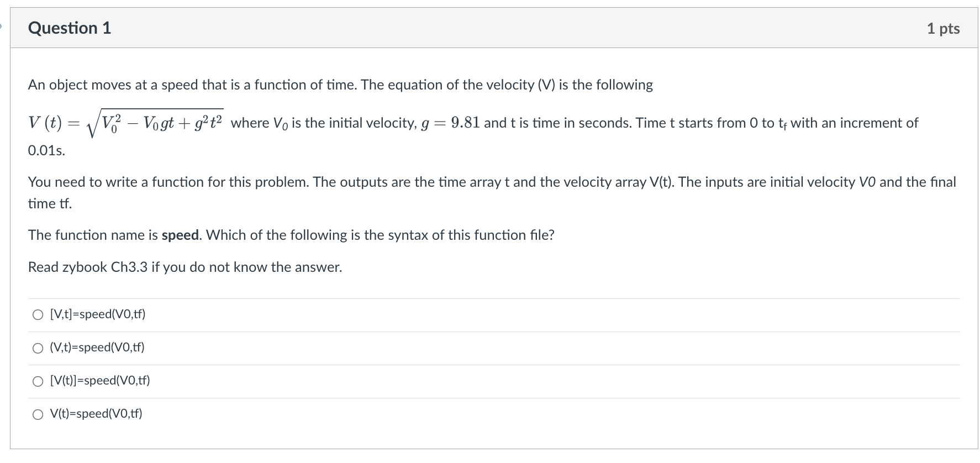
Task: Click the bold word speed in the prompt
Action: pyautogui.click(x=177, y=235)
